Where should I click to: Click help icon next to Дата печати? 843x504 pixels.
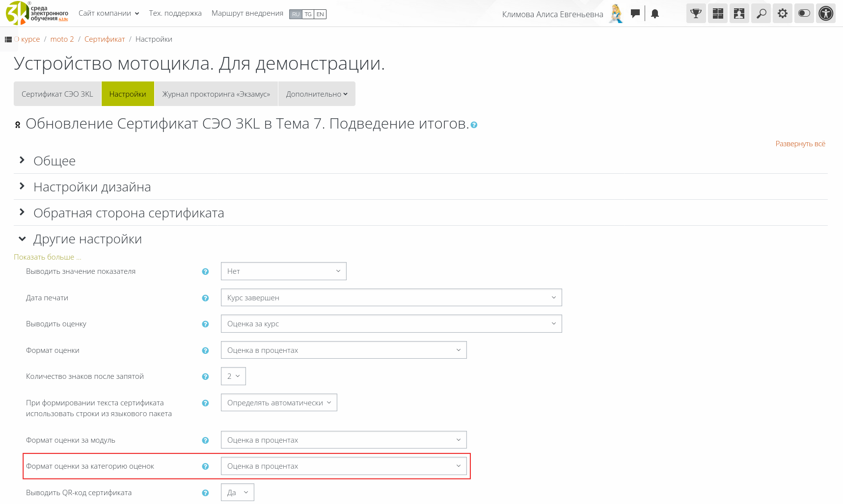click(205, 298)
